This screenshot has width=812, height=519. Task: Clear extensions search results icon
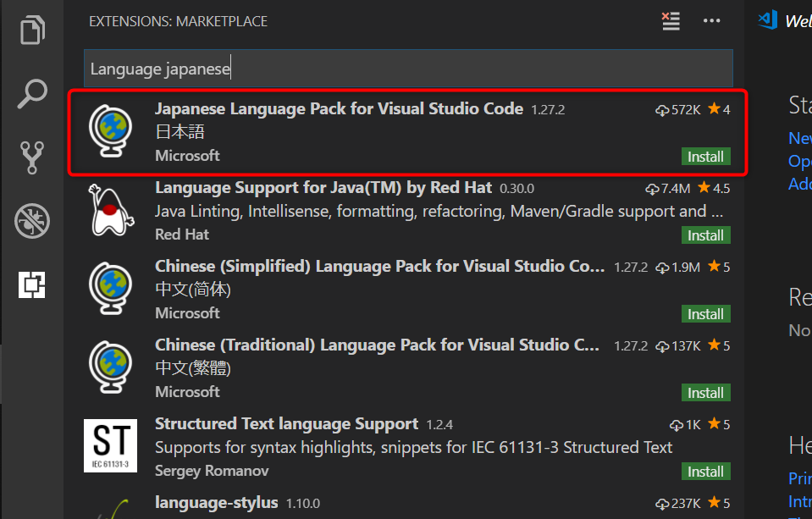point(671,21)
